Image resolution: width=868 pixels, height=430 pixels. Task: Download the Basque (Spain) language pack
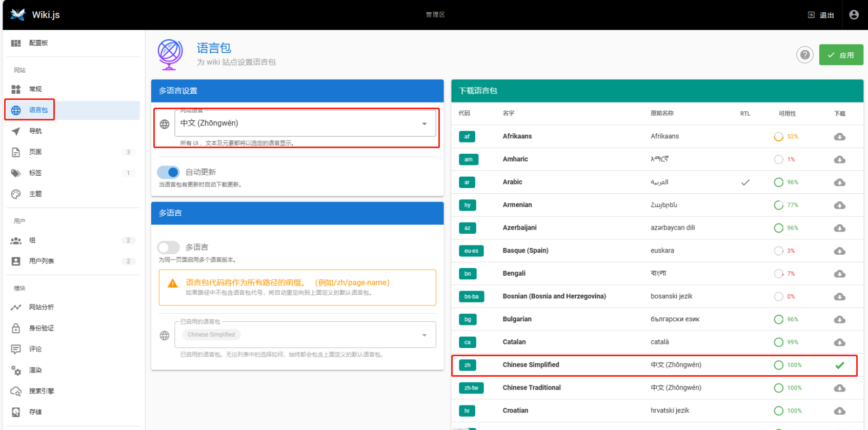pos(839,251)
